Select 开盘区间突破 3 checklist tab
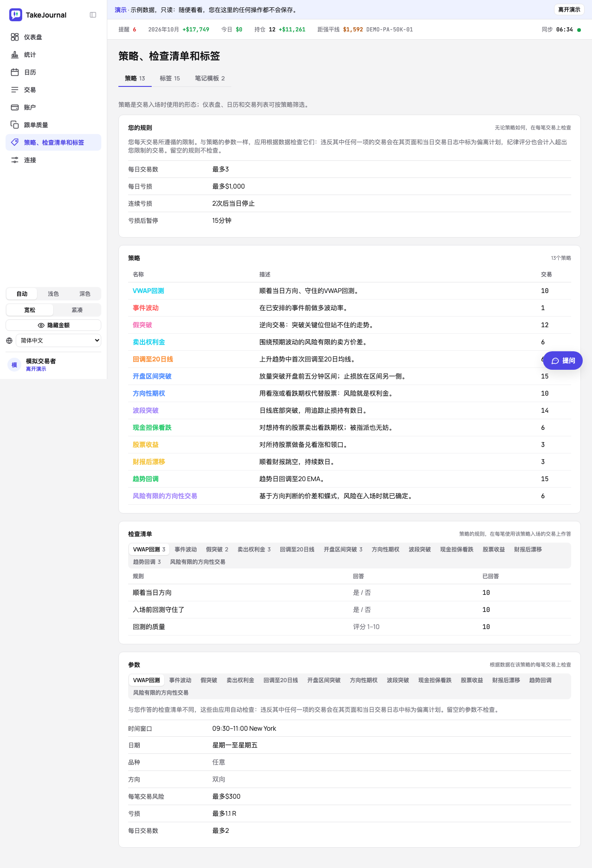 343,550
